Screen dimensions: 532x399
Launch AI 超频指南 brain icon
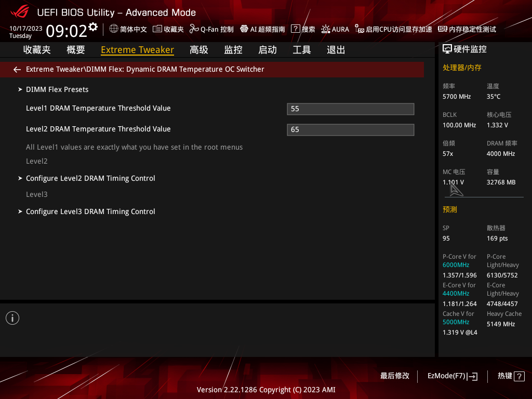(x=244, y=29)
